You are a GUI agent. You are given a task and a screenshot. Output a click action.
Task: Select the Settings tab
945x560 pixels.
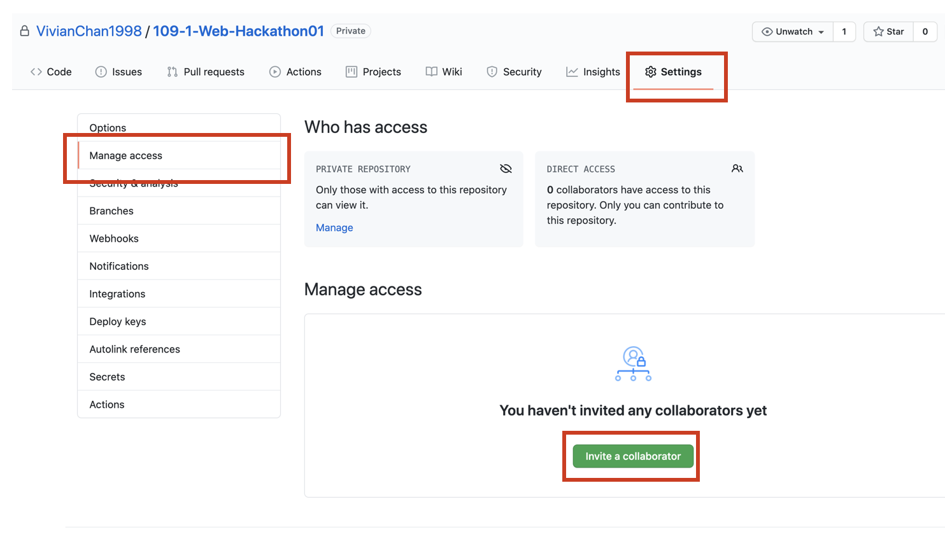(673, 72)
